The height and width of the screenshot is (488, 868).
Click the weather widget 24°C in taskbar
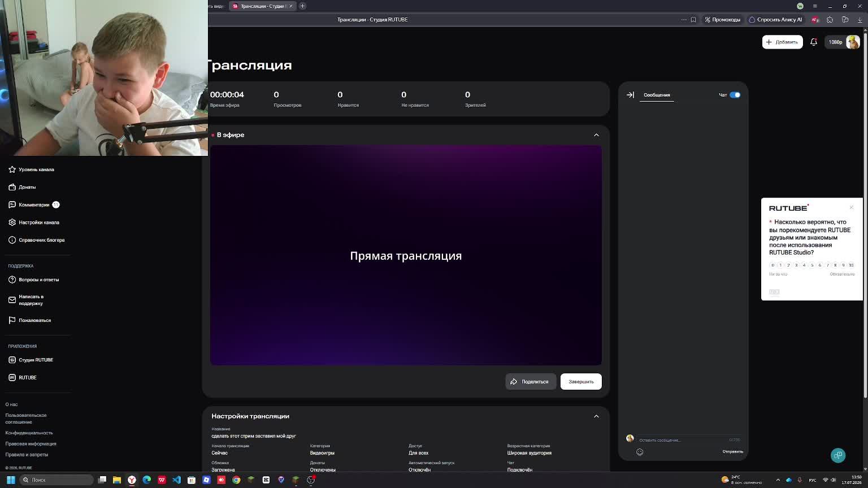tap(741, 480)
